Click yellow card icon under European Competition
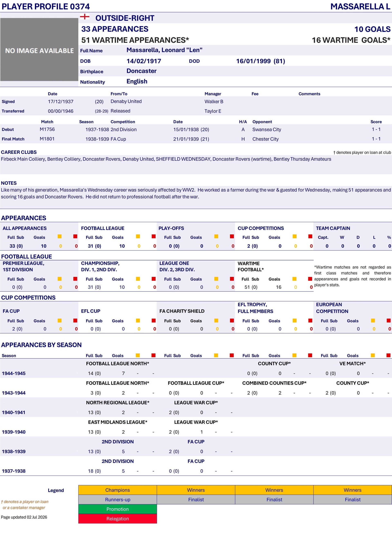 click(373, 320)
